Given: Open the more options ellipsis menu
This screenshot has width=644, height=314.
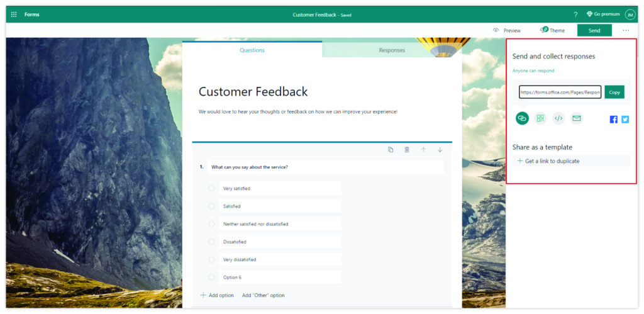Looking at the screenshot, I should tap(626, 30).
